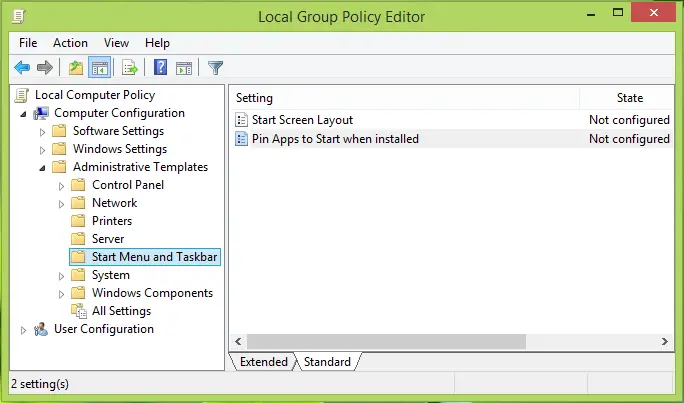This screenshot has height=403, width=684.
Task: Click the Back arrow toolbar icon
Action: 22,68
